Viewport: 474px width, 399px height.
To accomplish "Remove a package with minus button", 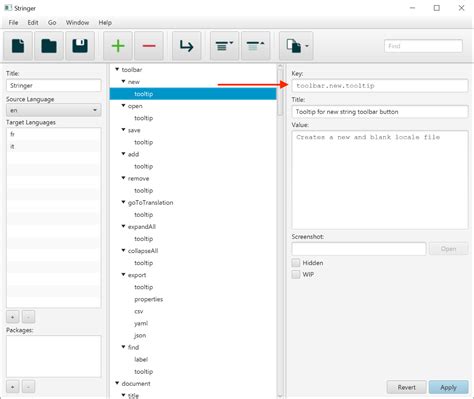I will click(28, 387).
